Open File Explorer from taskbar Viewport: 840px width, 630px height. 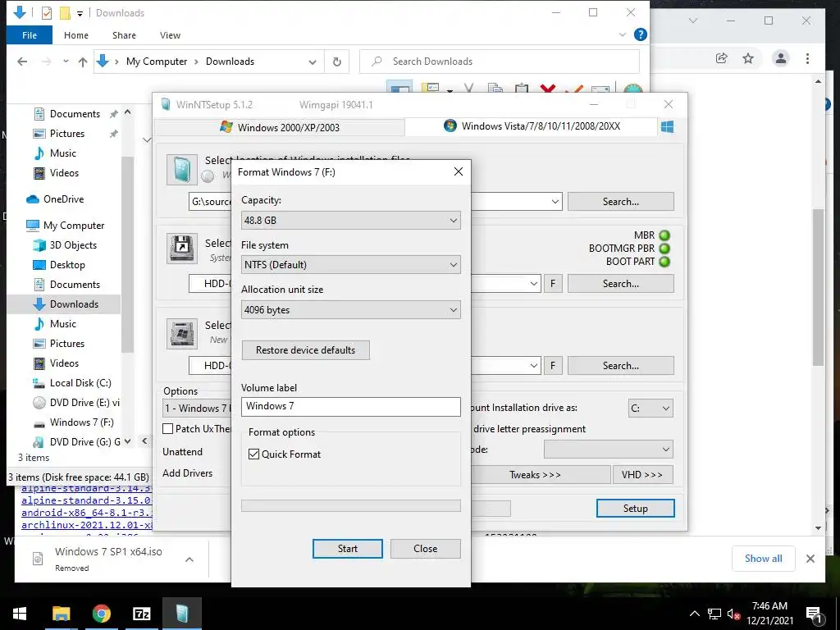[61, 614]
